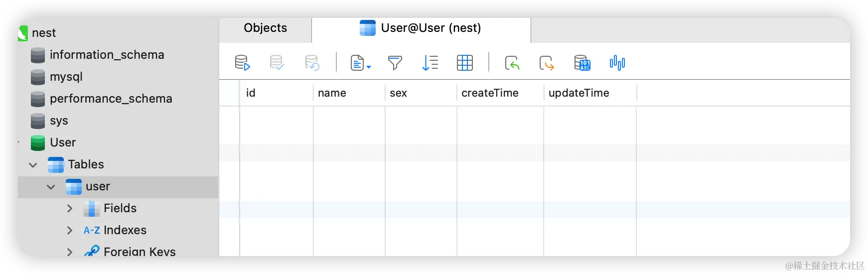Switch to grid view icon
This screenshot has width=868, height=274.
(x=464, y=63)
